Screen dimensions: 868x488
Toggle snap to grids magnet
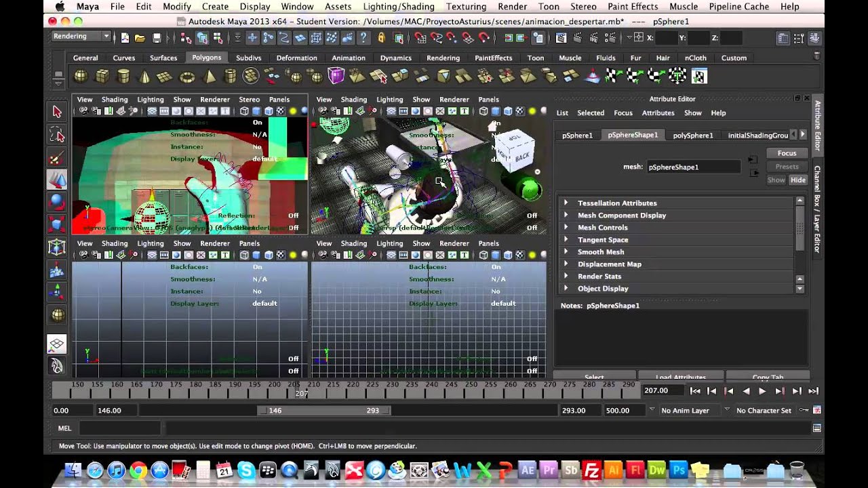(x=420, y=38)
